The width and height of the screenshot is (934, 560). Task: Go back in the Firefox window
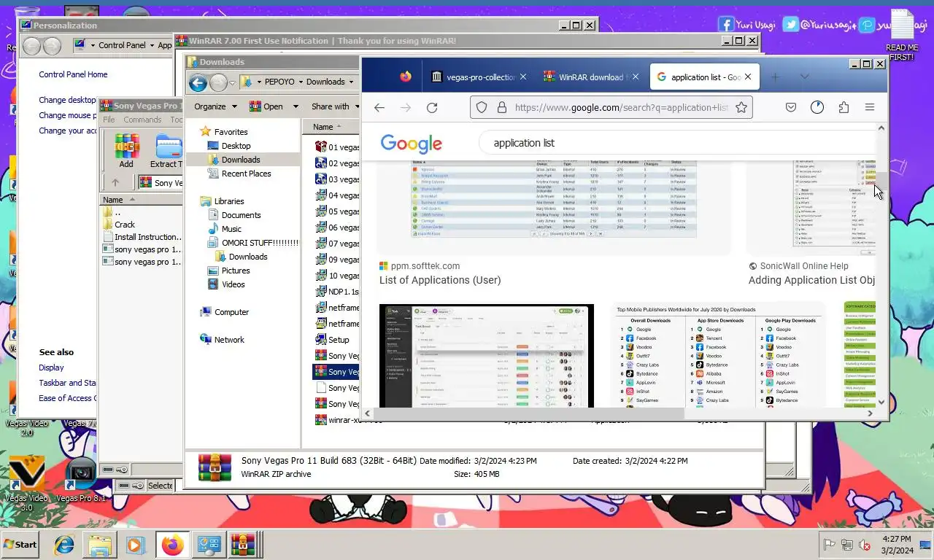point(379,107)
